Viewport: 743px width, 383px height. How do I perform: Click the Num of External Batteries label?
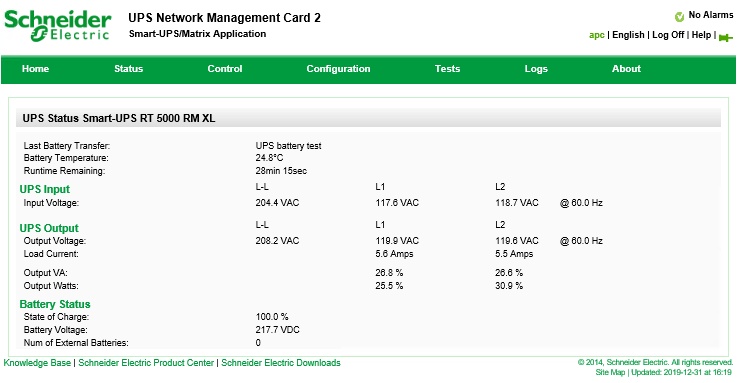(76, 343)
